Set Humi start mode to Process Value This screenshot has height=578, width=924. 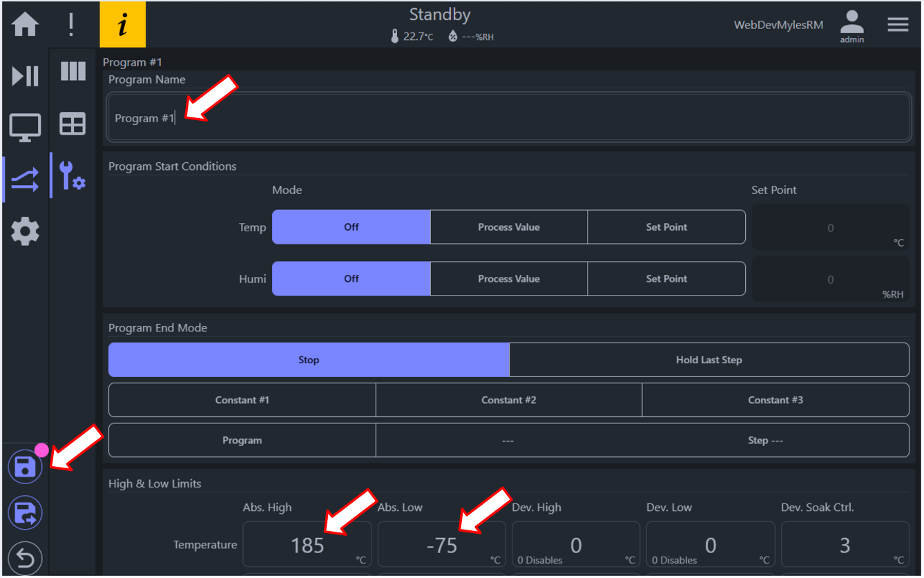(x=509, y=279)
